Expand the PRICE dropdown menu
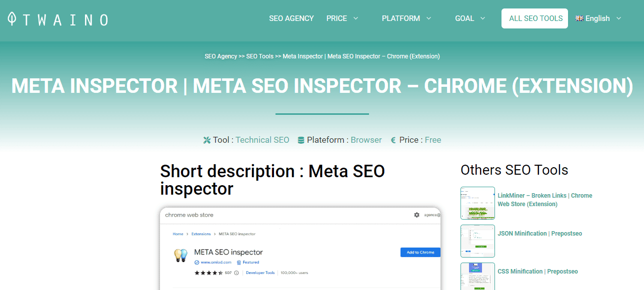Image resolution: width=644 pixels, height=290 pixels. click(342, 18)
